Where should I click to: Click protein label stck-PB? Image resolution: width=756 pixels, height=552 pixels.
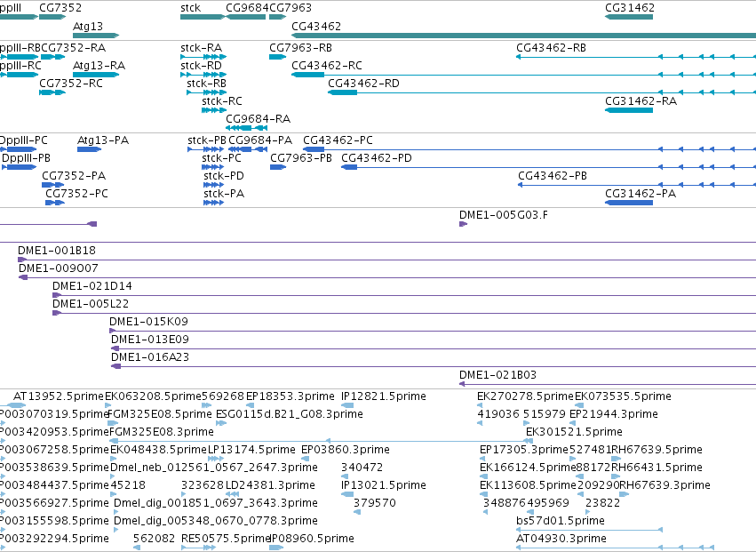click(x=207, y=140)
